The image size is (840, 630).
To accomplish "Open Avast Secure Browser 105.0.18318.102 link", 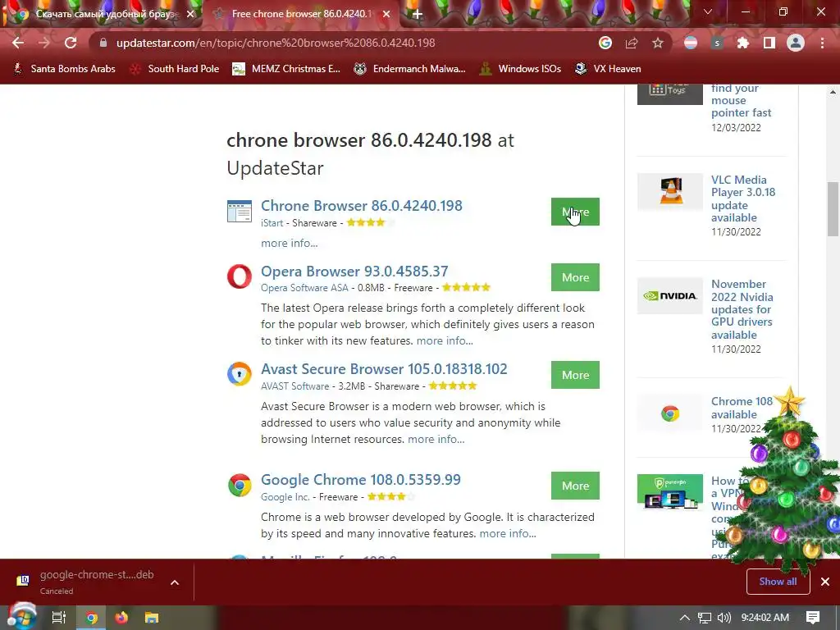I will (384, 369).
